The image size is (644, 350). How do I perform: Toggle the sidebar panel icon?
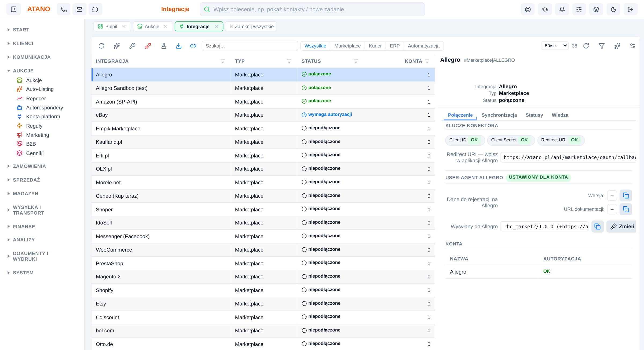(x=14, y=9)
